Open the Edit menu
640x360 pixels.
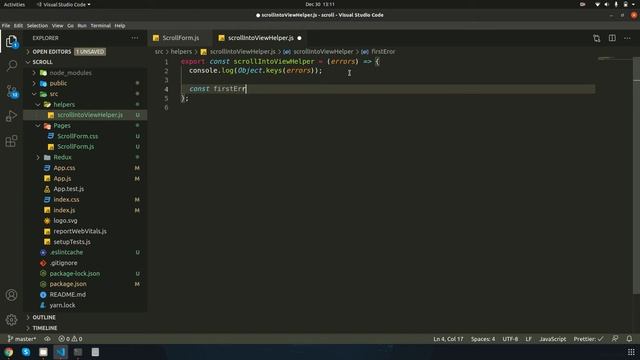18,25
